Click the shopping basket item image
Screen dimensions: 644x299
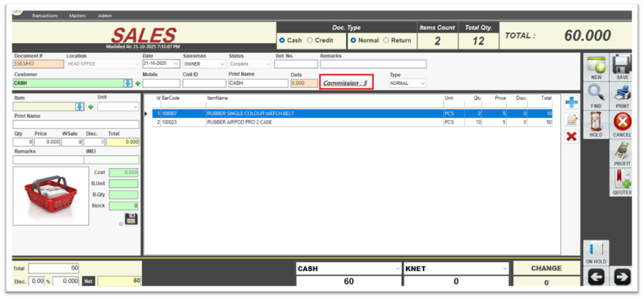pyautogui.click(x=51, y=196)
